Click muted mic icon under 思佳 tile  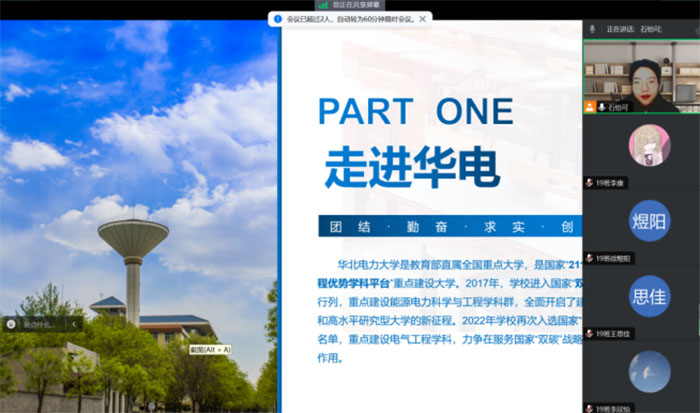[589, 333]
